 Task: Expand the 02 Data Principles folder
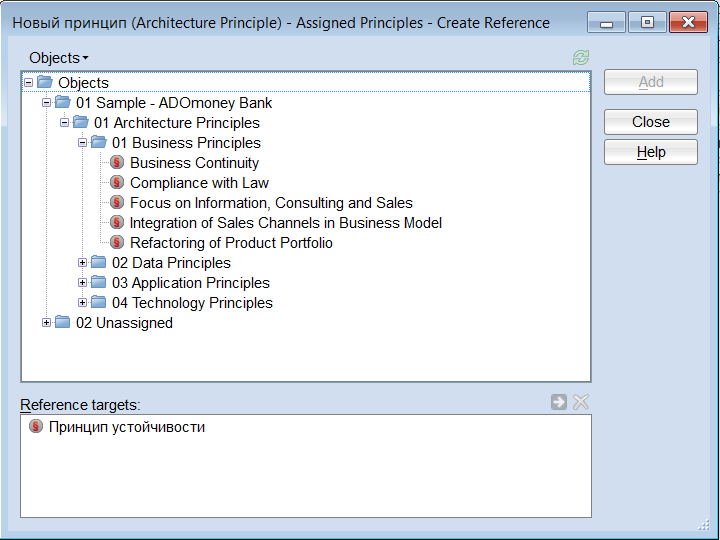coord(82,263)
